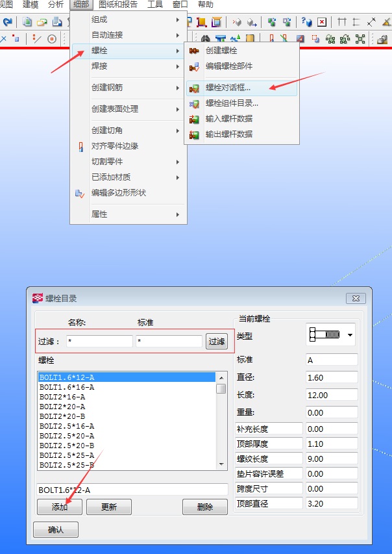Choose Bolt Dialog… (螺栓对话框…)
This screenshot has height=554, width=392.
tap(241, 88)
